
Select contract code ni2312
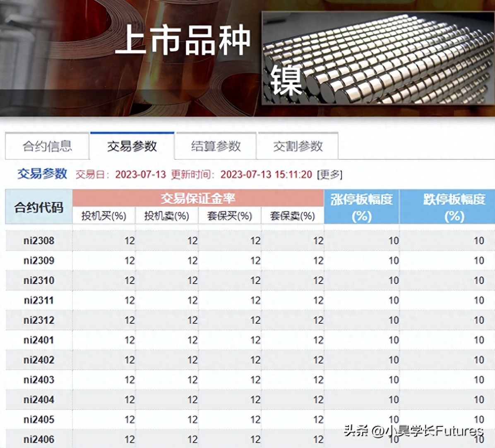[39, 320]
